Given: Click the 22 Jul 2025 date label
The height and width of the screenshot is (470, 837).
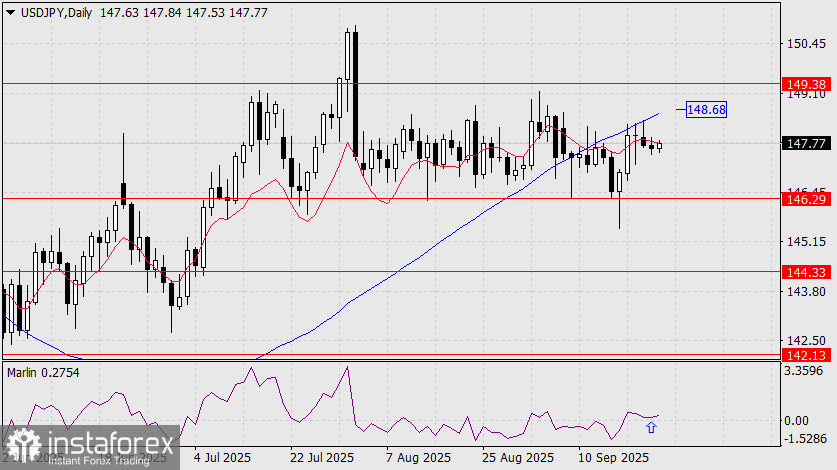Looking at the screenshot, I should [x=322, y=458].
